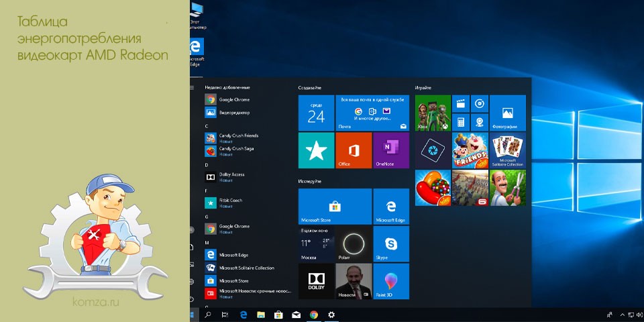Click the Создавайте tile group title

[x=310, y=88]
